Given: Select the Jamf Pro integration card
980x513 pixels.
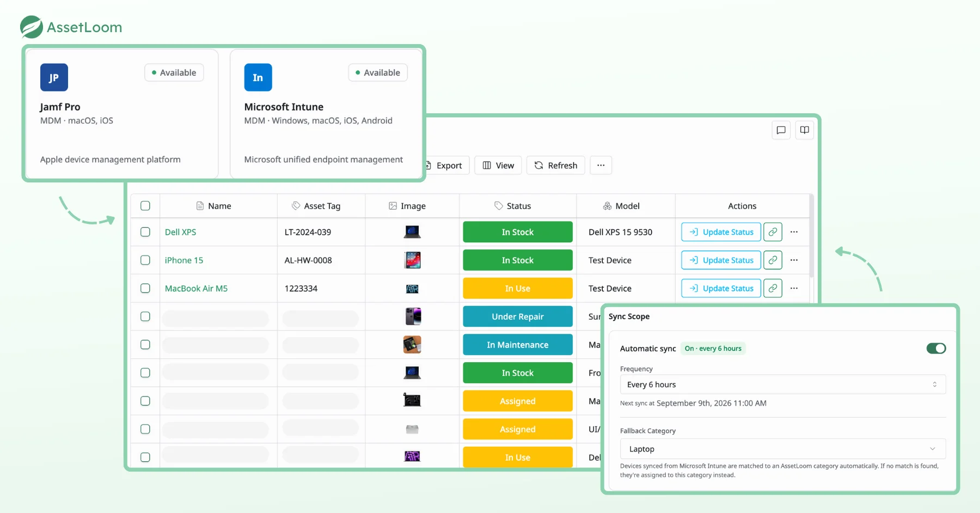Looking at the screenshot, I should (x=122, y=113).
